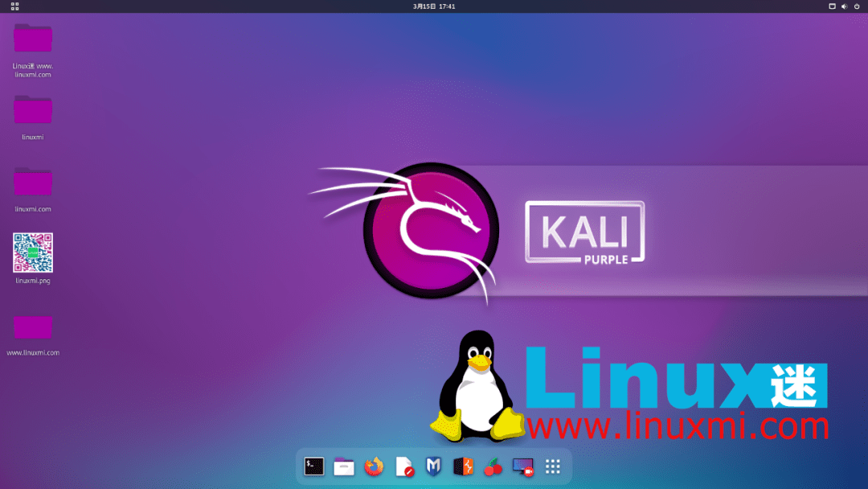This screenshot has height=489, width=868.
Task: Launch Metasploit shield icon in dock
Action: point(433,466)
